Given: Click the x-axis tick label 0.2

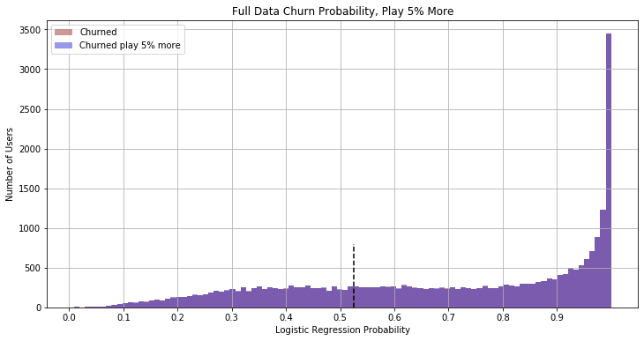Looking at the screenshot, I should [177, 317].
